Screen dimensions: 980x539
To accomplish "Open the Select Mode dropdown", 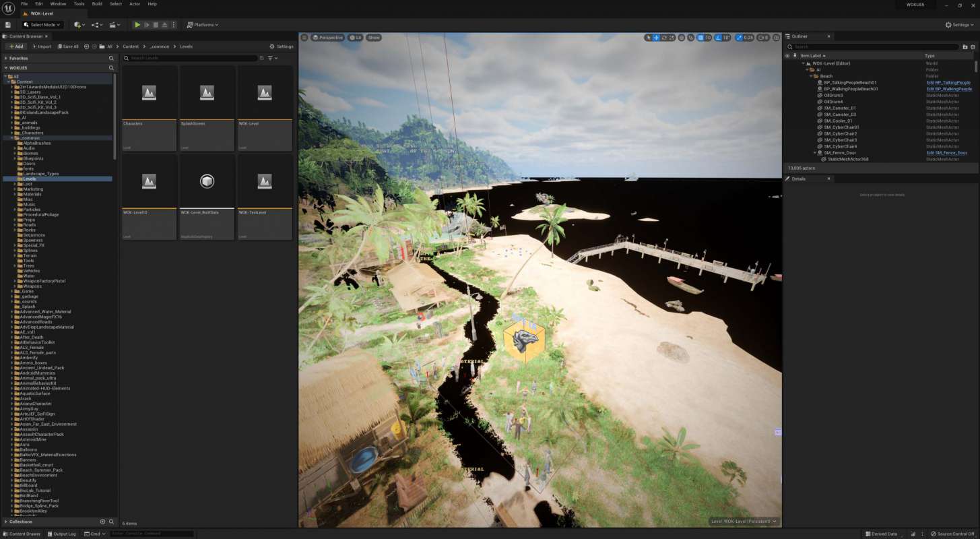I will coord(42,25).
